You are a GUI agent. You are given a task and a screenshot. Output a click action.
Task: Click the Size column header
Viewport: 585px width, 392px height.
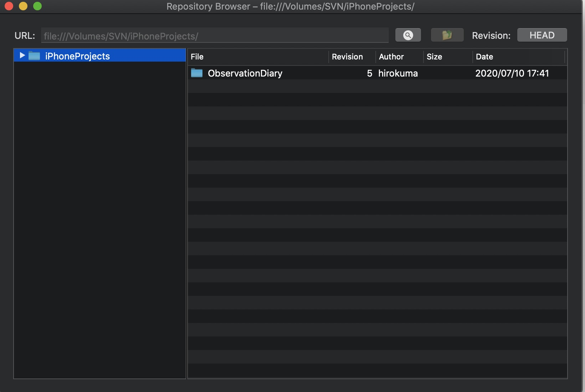pyautogui.click(x=434, y=57)
